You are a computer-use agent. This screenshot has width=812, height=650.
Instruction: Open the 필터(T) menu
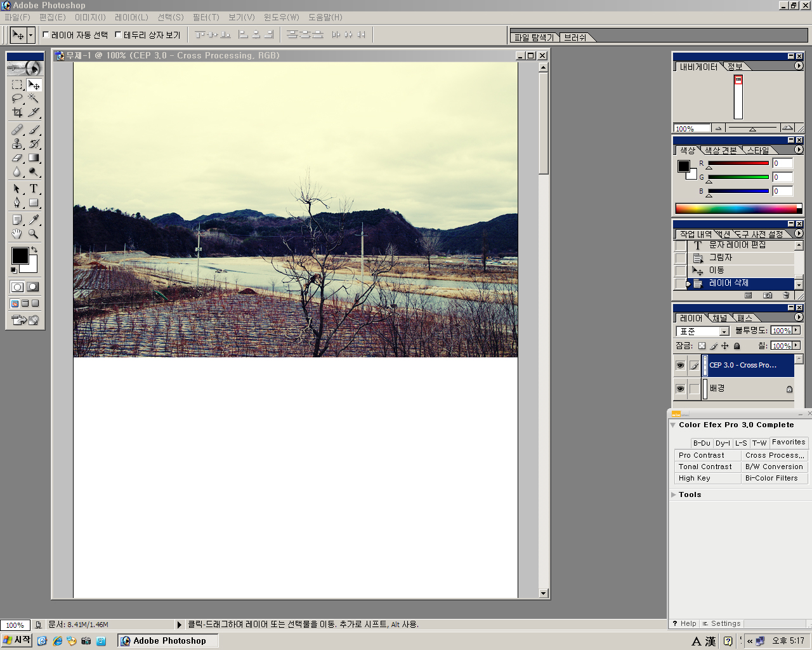tap(206, 17)
